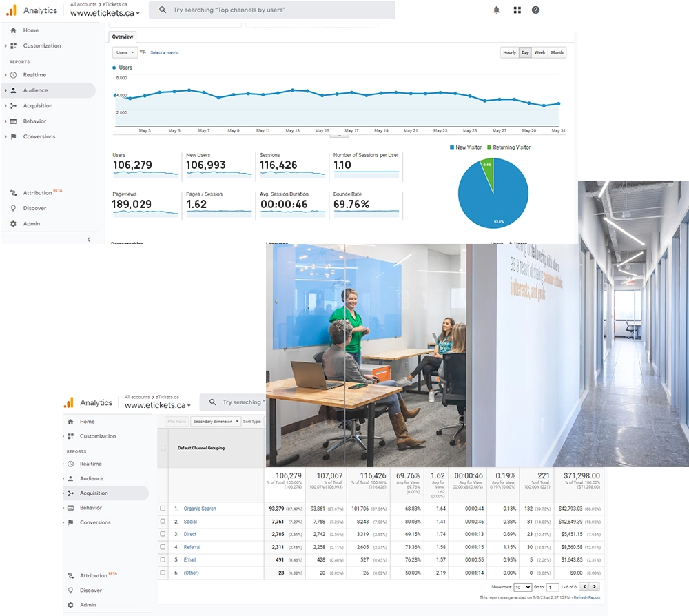
Task: Select the Overview tab
Action: 123,37
